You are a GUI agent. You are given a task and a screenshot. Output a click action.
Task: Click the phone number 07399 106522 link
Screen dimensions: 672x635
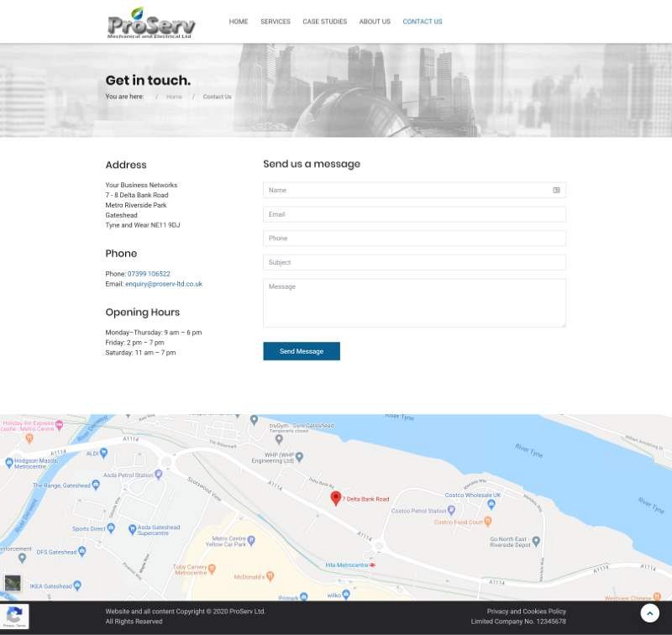click(149, 274)
